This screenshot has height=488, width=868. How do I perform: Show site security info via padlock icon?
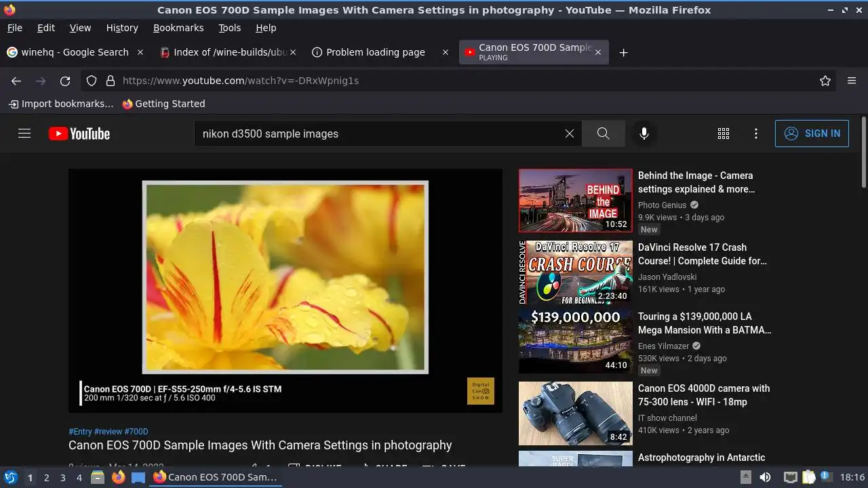[x=111, y=81]
